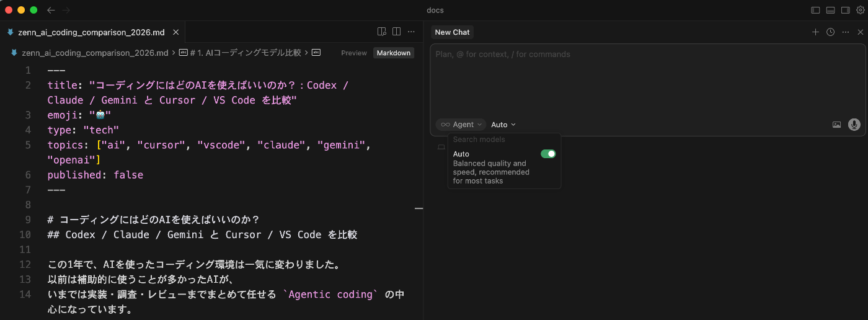Click the minimap position marker in editor

[x=418, y=208]
